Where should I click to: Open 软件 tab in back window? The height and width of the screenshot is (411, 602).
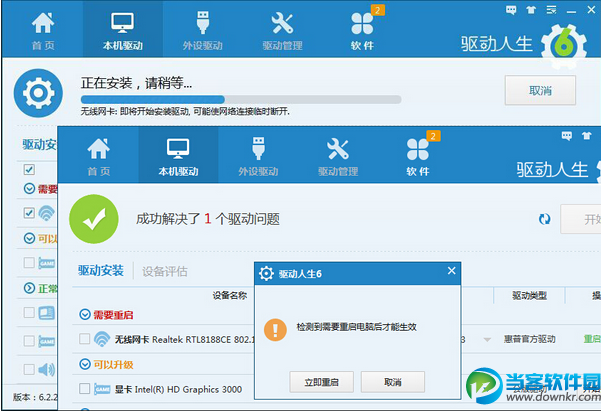coord(362,30)
